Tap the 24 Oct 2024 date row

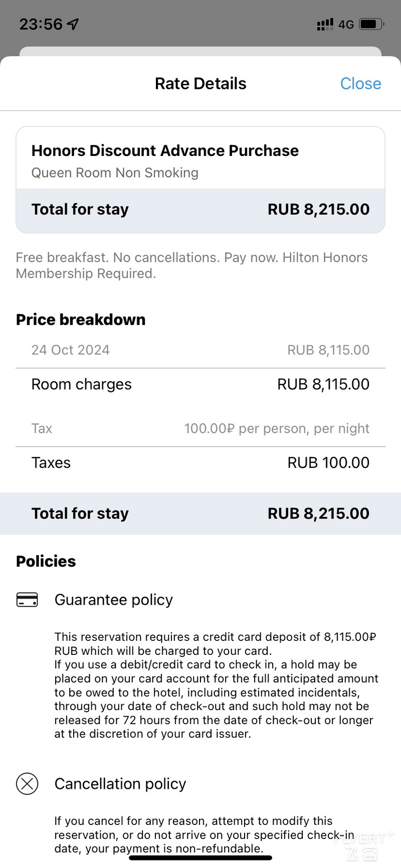tap(200, 350)
